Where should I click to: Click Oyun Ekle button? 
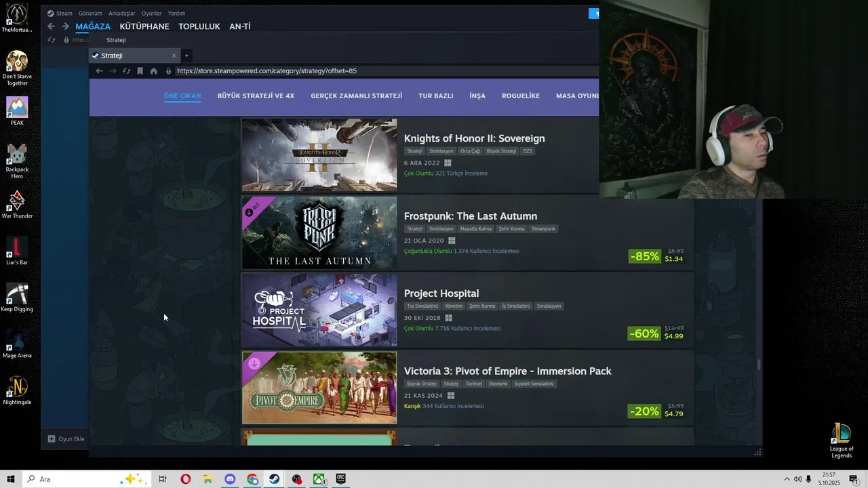(66, 439)
